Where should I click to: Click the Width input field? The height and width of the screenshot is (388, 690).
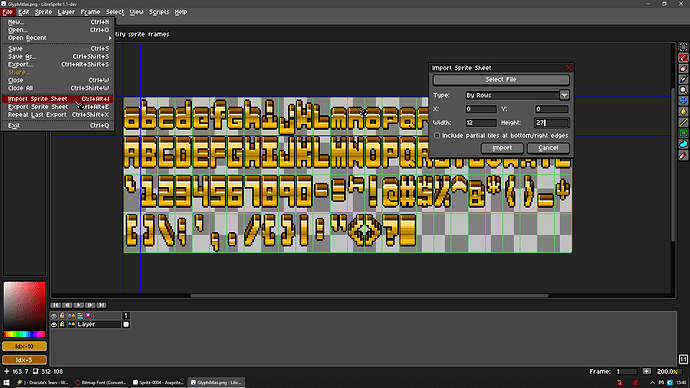tap(481, 123)
